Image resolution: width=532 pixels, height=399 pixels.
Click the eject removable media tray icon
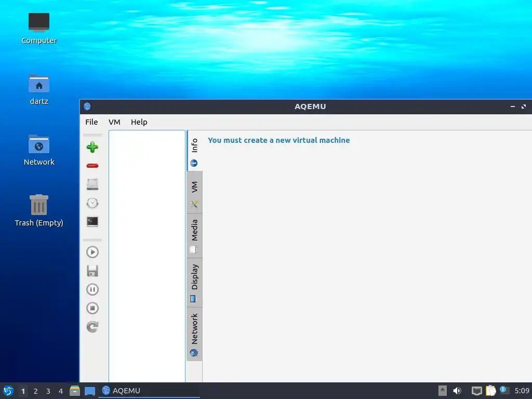click(x=443, y=391)
